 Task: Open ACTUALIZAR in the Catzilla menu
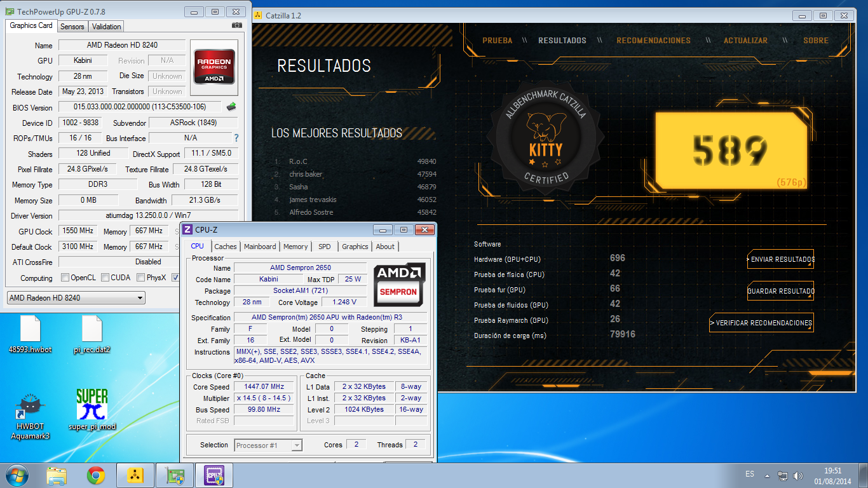[745, 40]
